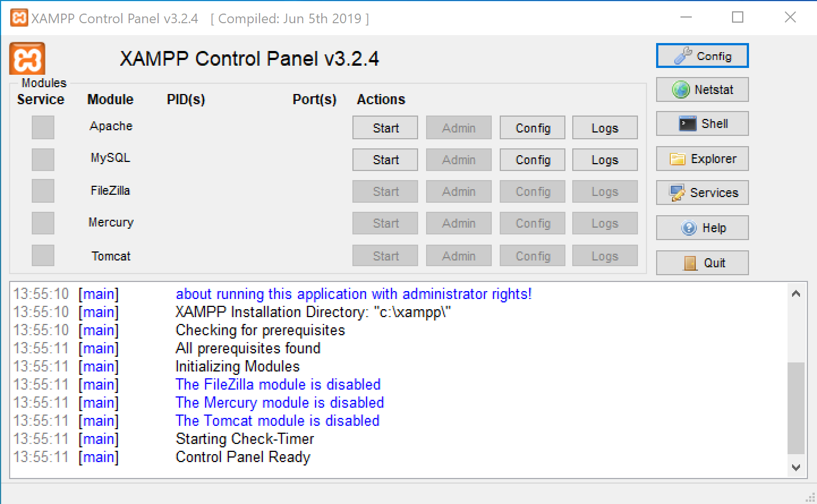Click the Mercury Logs button
817x504 pixels.
coord(605,223)
